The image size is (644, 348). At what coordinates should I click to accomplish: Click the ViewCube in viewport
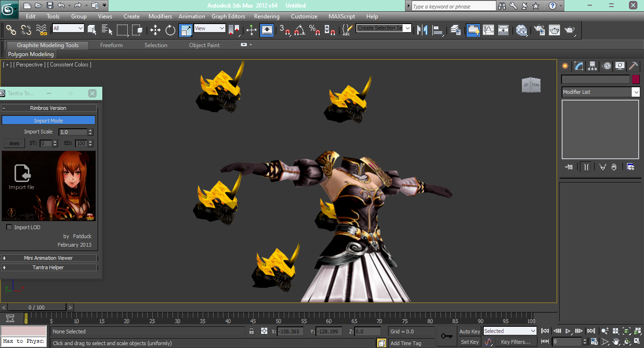pos(531,85)
